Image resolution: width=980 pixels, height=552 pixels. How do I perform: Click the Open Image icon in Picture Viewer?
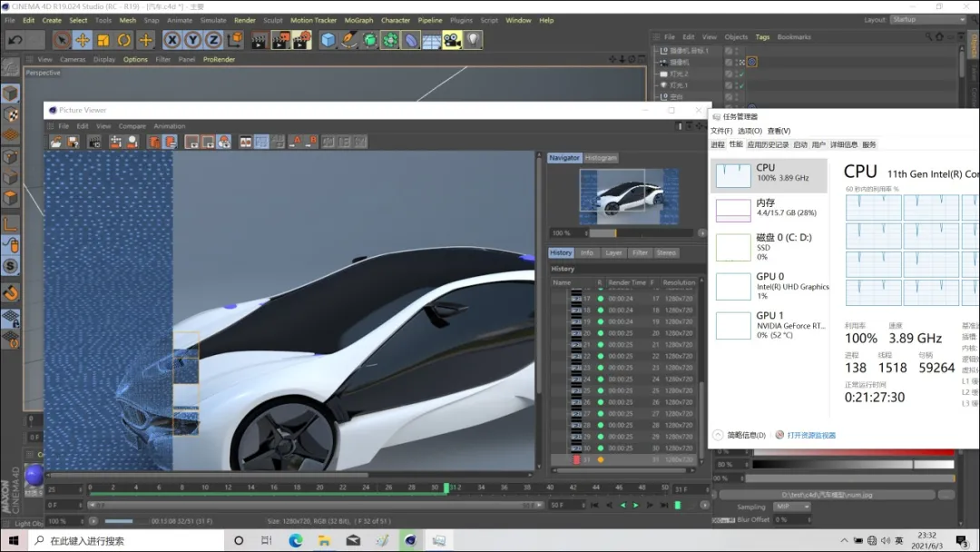point(56,142)
